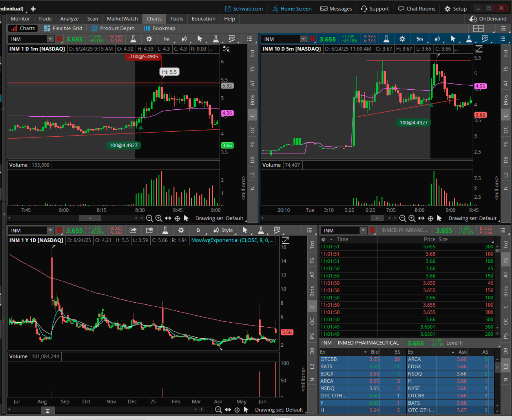Expand INM symbol dropdown in 1m chart
The height and width of the screenshot is (420, 512).
pos(50,39)
